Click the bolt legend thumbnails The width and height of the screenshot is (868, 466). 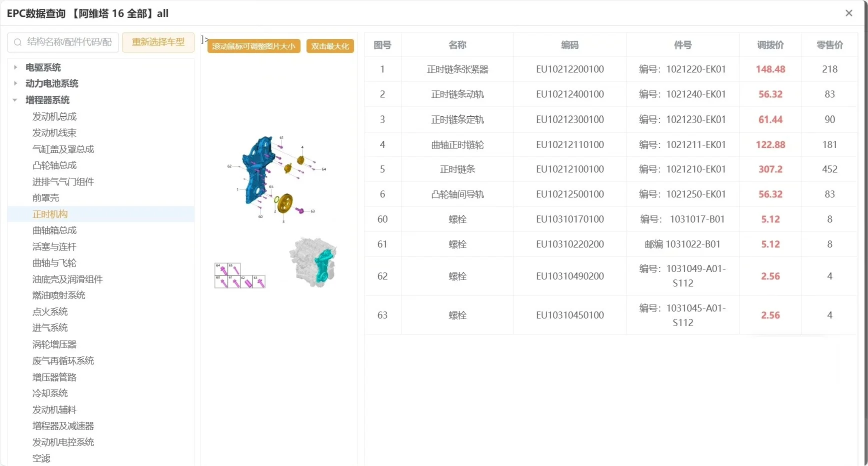tap(240, 275)
